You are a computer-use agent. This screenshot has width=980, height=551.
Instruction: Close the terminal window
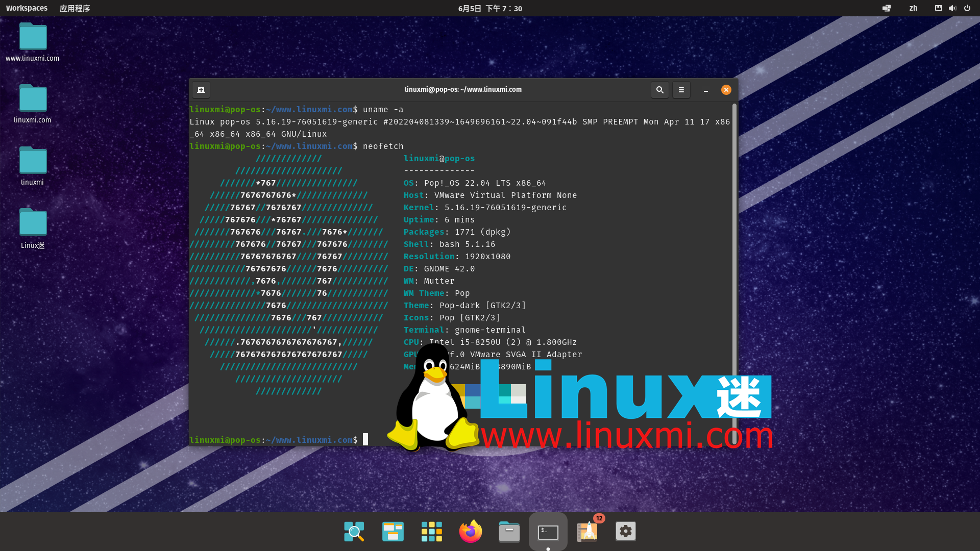click(x=726, y=90)
